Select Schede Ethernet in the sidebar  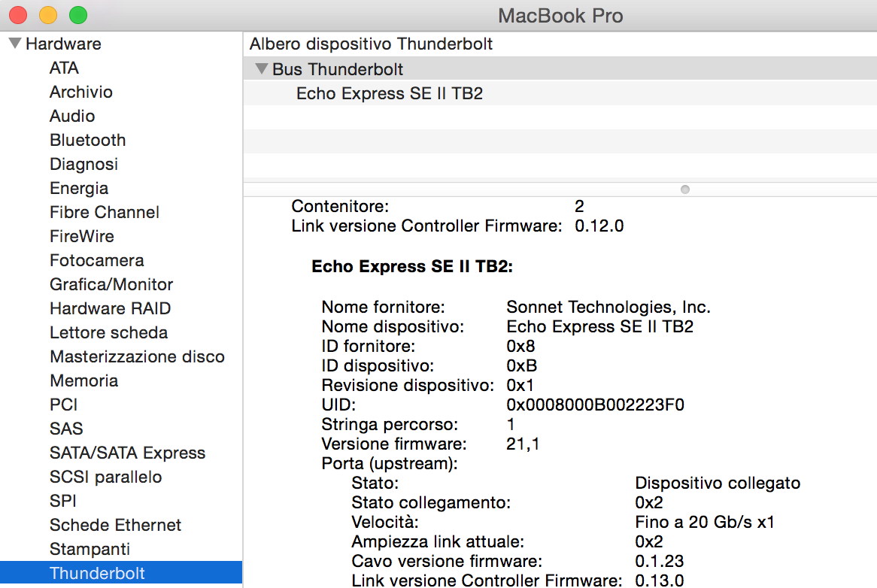click(x=115, y=524)
